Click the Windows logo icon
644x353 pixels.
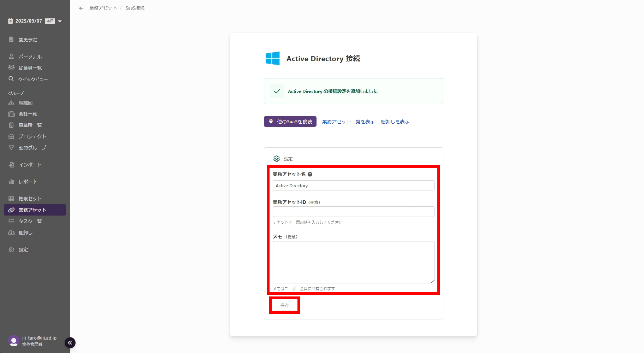coord(273,58)
